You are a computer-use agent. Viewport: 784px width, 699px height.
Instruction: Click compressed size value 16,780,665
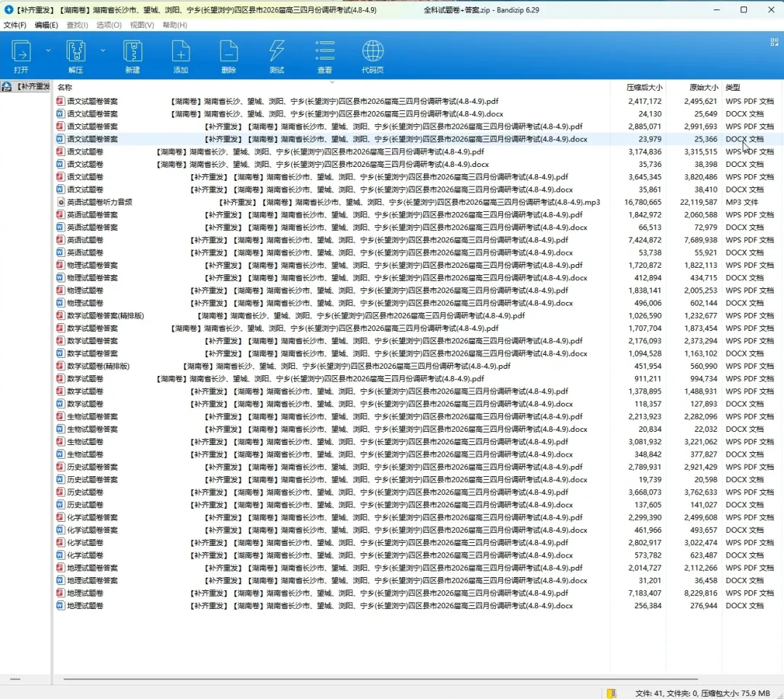click(x=642, y=202)
